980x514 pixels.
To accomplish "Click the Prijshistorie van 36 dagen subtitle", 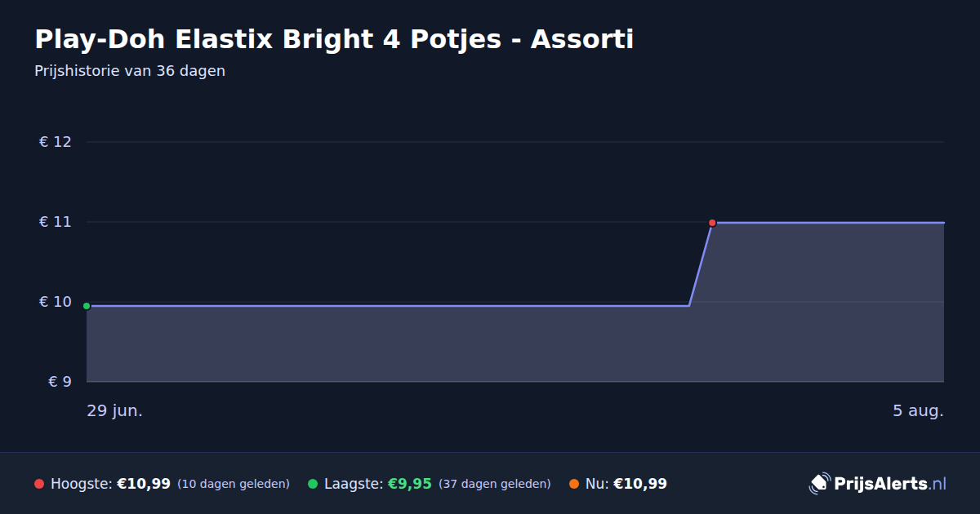I will (x=130, y=71).
